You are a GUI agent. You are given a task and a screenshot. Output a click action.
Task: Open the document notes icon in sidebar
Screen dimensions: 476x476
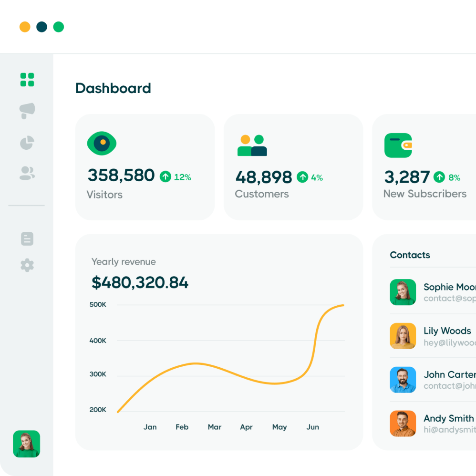point(27,239)
